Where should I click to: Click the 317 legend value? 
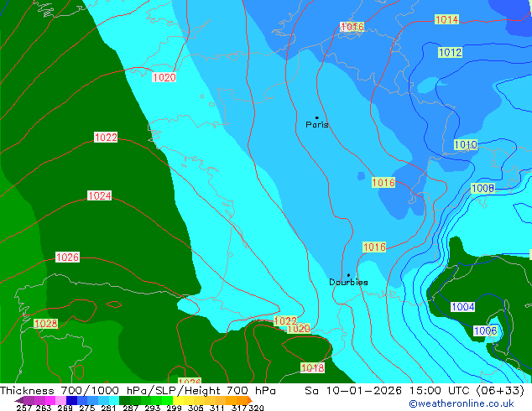239,408
